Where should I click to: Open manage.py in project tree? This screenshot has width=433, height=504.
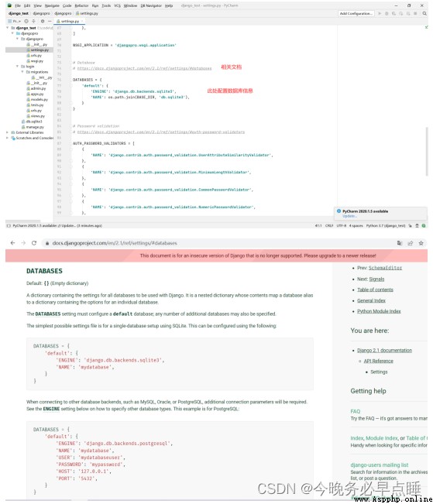[33, 127]
